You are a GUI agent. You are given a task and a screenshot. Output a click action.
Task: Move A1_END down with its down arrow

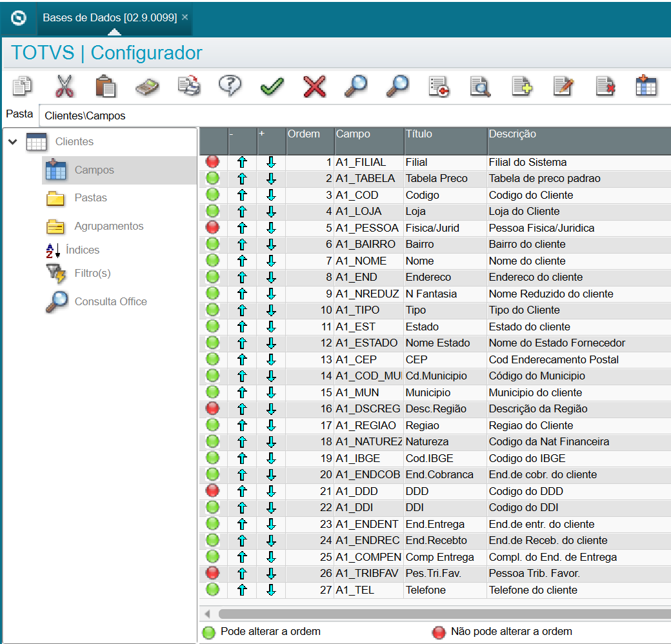271,277
